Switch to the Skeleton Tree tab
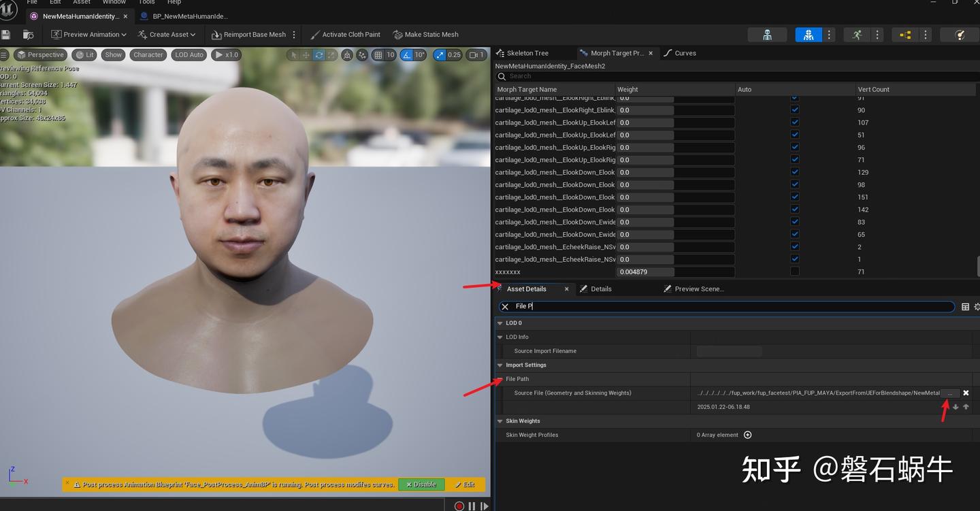This screenshot has height=511, width=980. [x=527, y=53]
